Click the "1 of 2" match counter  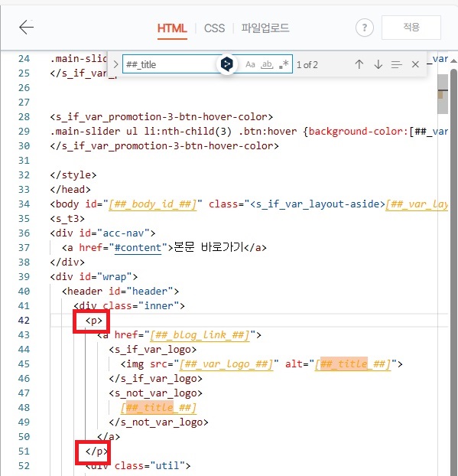307,64
